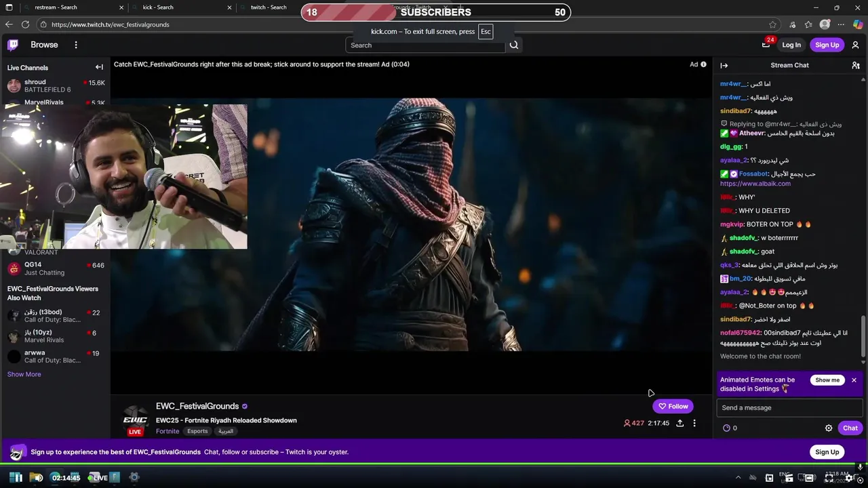Screen dimensions: 868x488
Task: Click the webcam overlay thumbnail
Action: click(x=124, y=176)
